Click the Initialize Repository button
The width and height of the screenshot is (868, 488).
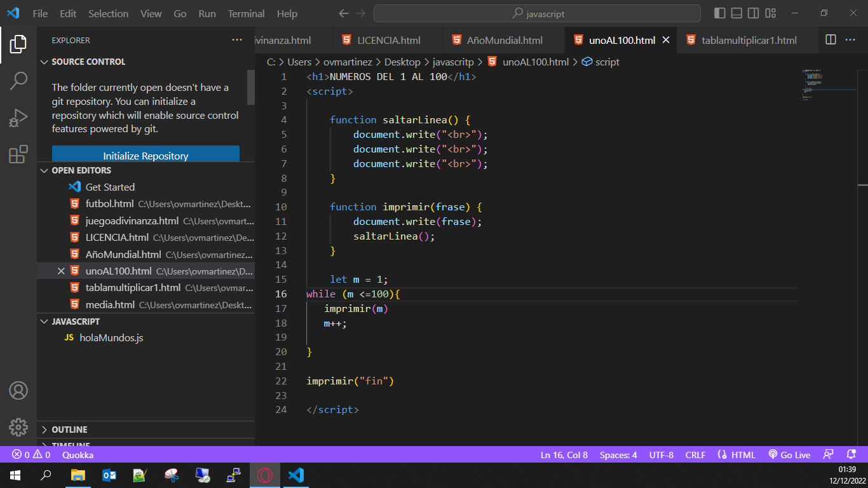(x=146, y=154)
